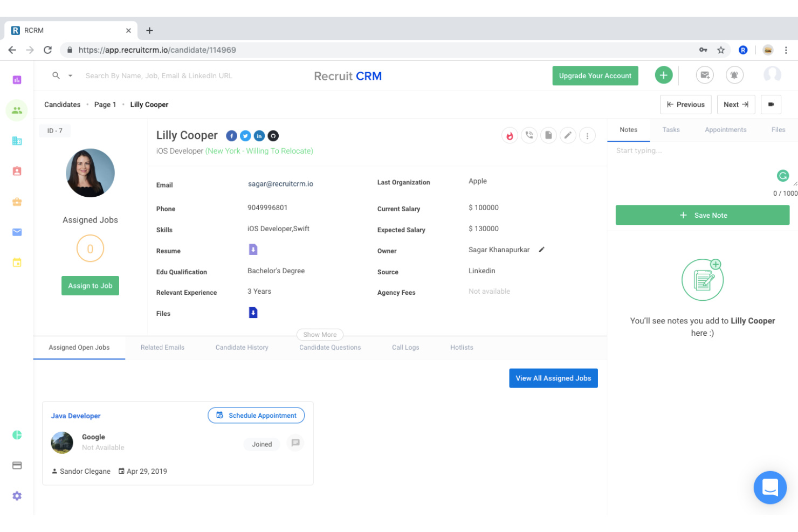Click the document file icon near the pencil
This screenshot has width=798, height=532.
[548, 135]
